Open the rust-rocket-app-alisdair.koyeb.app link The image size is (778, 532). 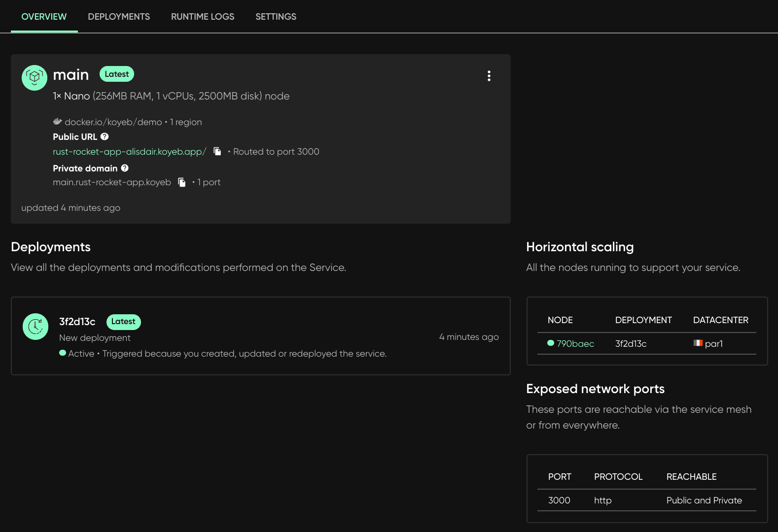129,152
